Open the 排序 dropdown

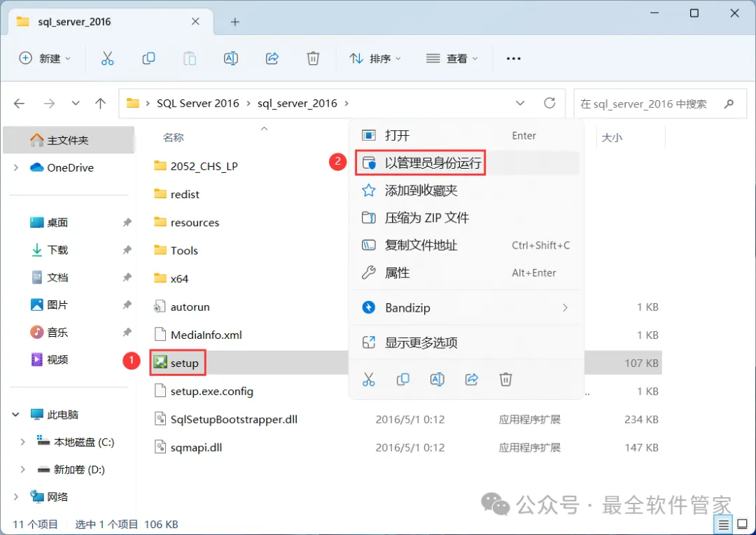point(375,58)
